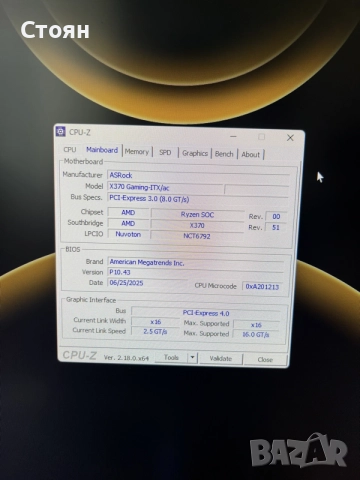Open the SPD tab

point(165,153)
